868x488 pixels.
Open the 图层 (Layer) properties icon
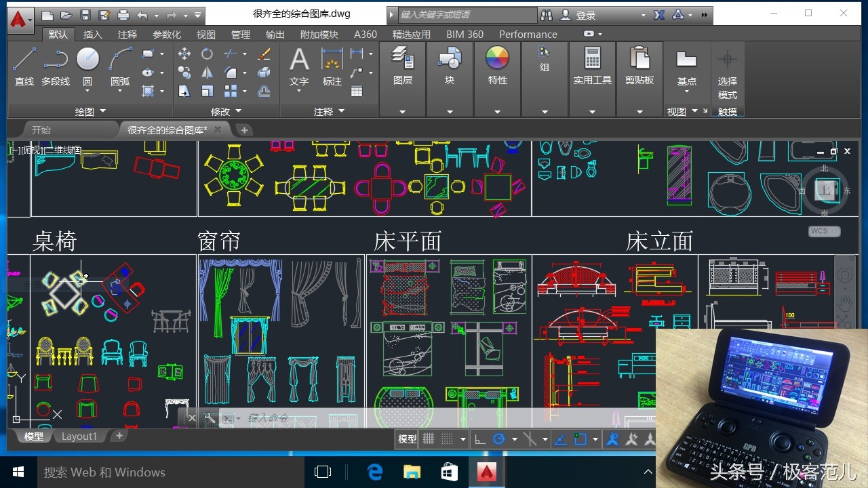point(403,59)
